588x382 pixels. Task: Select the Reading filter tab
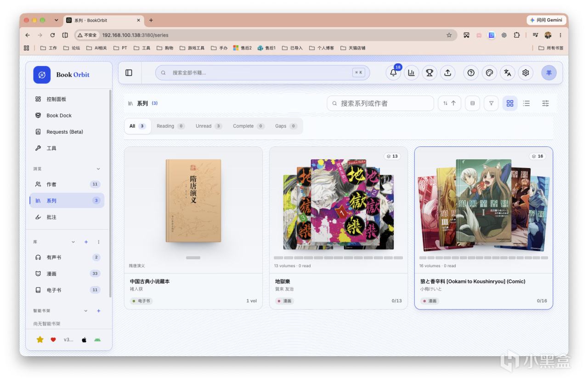170,126
